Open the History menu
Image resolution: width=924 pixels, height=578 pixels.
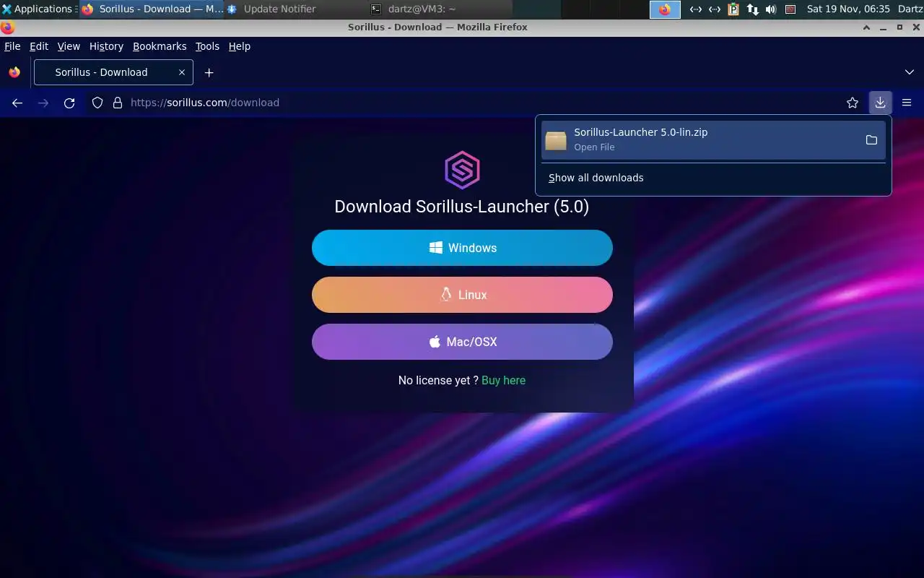coord(106,46)
